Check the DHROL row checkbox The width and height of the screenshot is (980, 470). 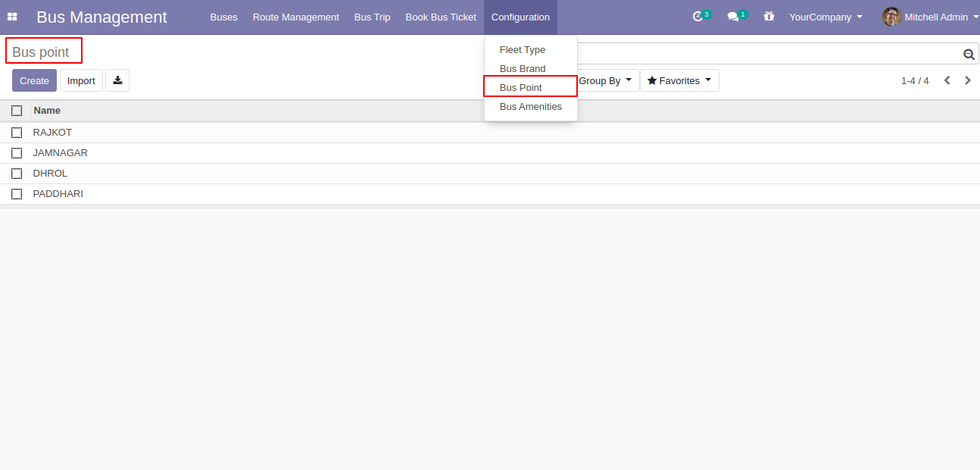click(17, 174)
